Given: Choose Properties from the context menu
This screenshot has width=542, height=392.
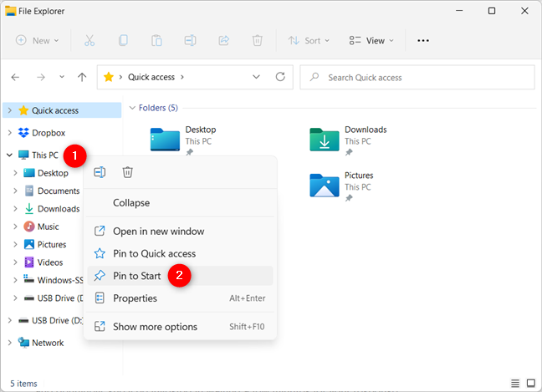Looking at the screenshot, I should click(x=180, y=298).
